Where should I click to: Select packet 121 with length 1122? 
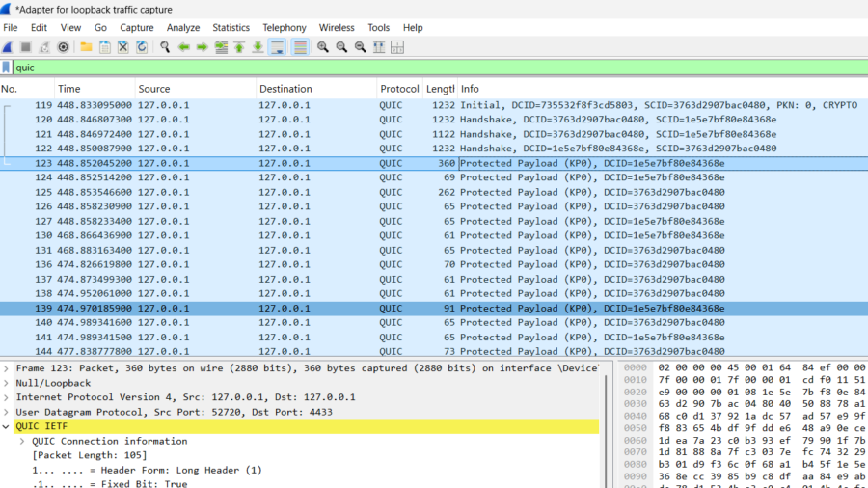434,134
